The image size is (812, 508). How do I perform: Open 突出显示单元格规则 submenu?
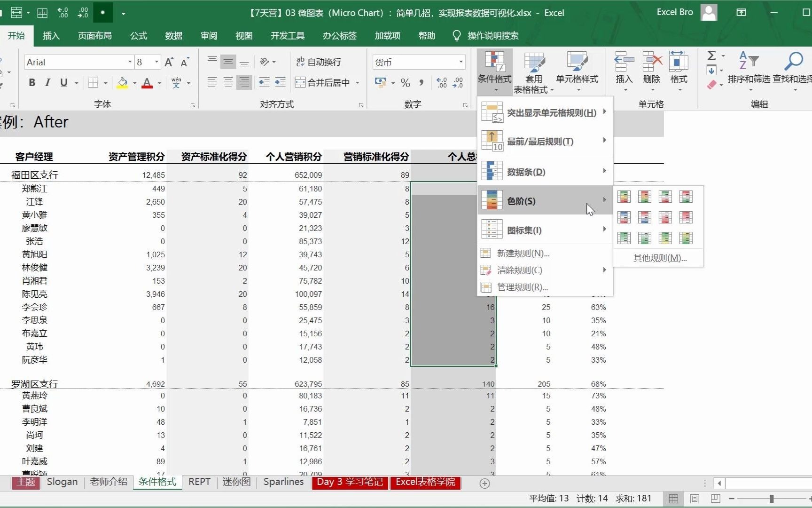click(x=545, y=112)
